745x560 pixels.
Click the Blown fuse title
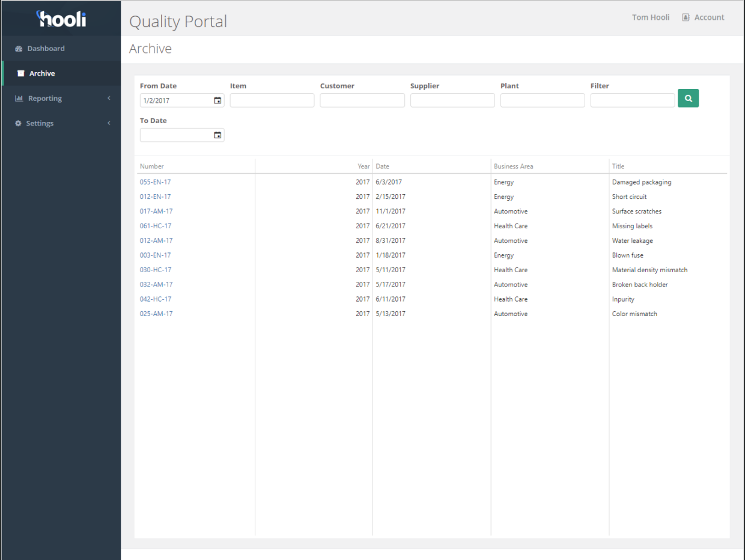(x=628, y=255)
